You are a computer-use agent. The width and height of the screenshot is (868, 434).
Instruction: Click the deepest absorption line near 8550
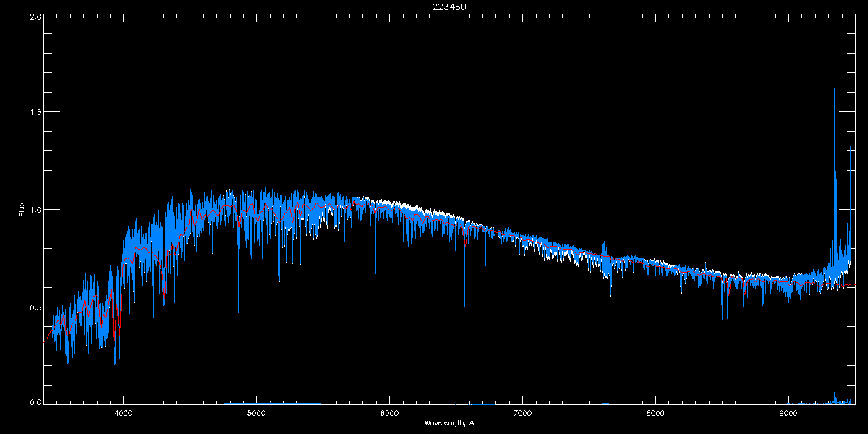coord(728,337)
